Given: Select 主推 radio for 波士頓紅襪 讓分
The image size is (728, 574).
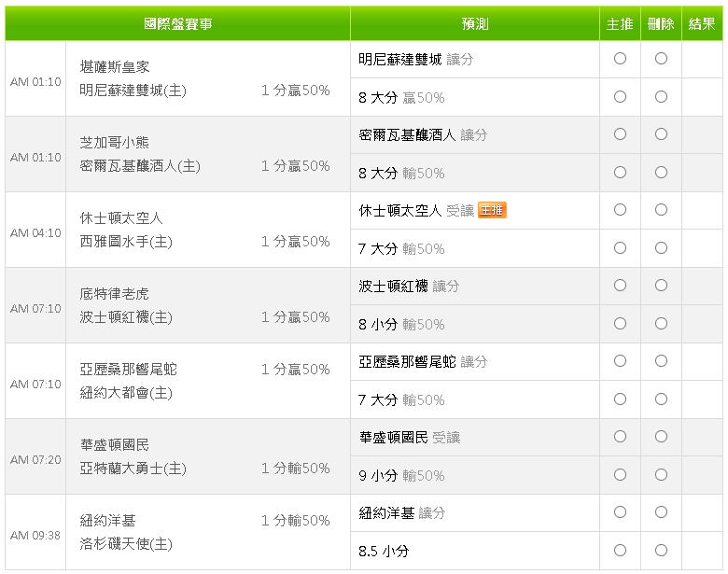Looking at the screenshot, I should click(x=620, y=286).
